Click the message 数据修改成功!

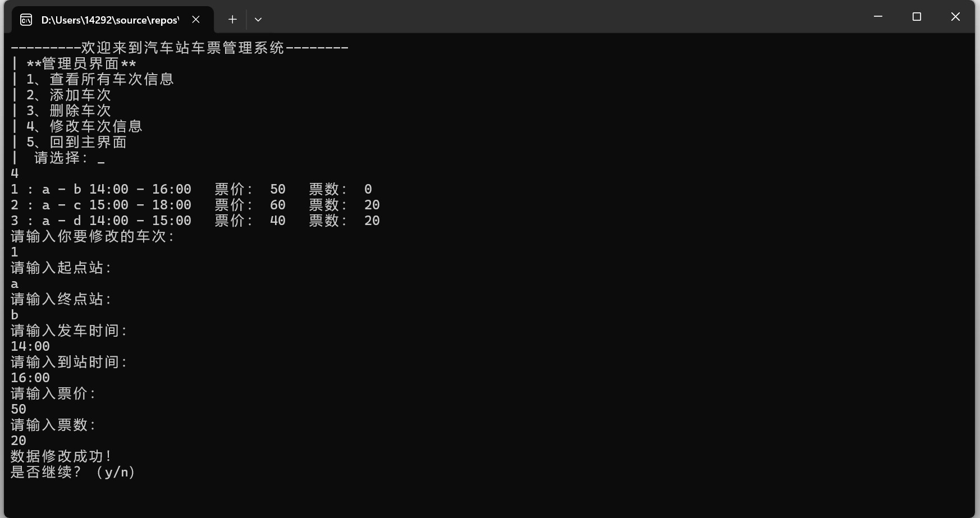click(61, 456)
